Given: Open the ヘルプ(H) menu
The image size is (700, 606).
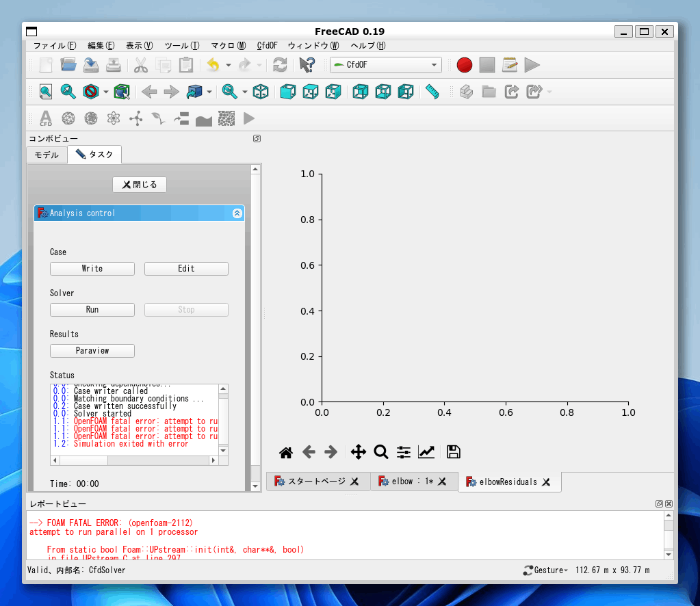Looking at the screenshot, I should [x=368, y=46].
